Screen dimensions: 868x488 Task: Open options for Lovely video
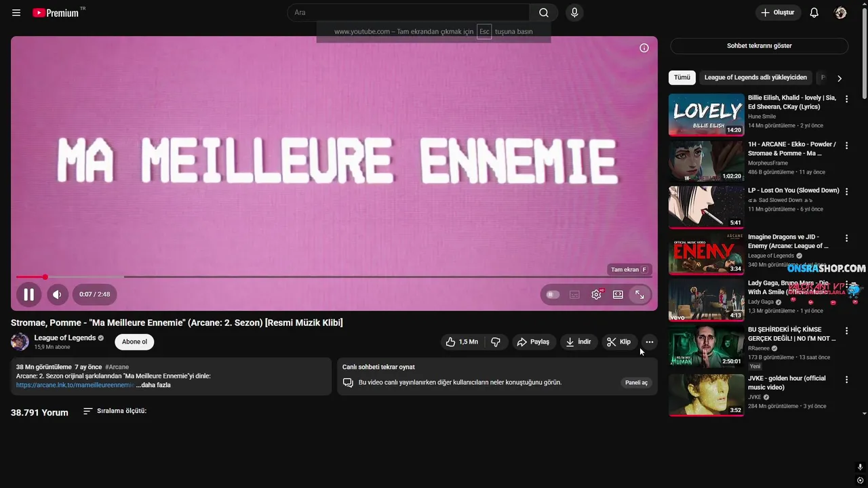[x=846, y=99]
